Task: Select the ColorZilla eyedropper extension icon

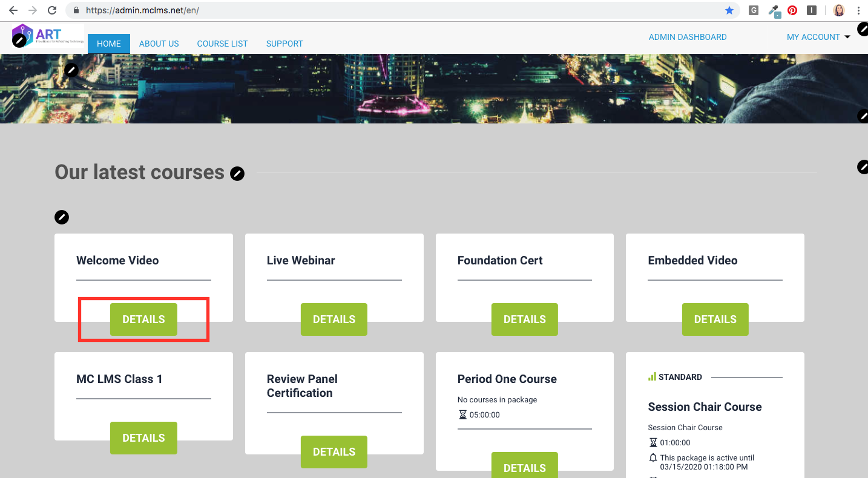Action: point(773,10)
